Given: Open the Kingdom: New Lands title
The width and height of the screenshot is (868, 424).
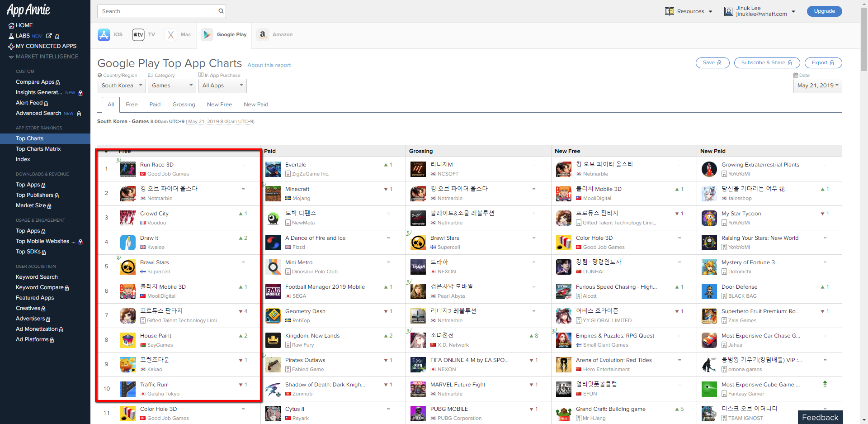Looking at the screenshot, I should pos(312,336).
